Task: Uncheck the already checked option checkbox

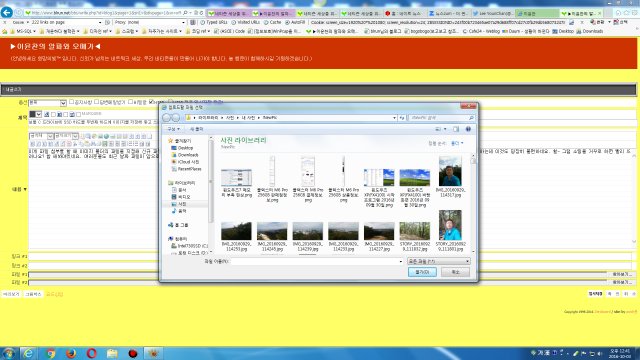Action: 151,102
